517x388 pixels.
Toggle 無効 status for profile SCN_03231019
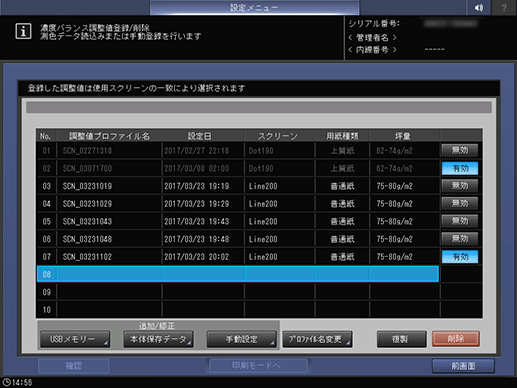pos(460,186)
